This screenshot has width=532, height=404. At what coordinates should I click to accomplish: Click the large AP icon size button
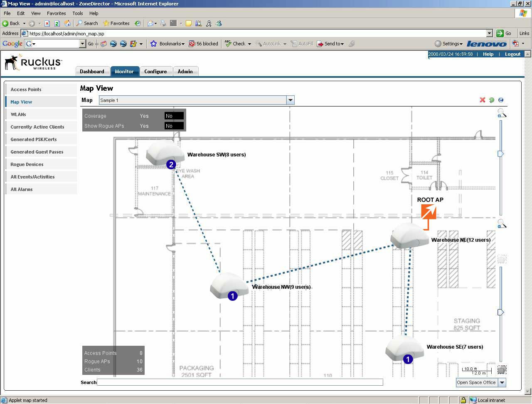point(502,259)
